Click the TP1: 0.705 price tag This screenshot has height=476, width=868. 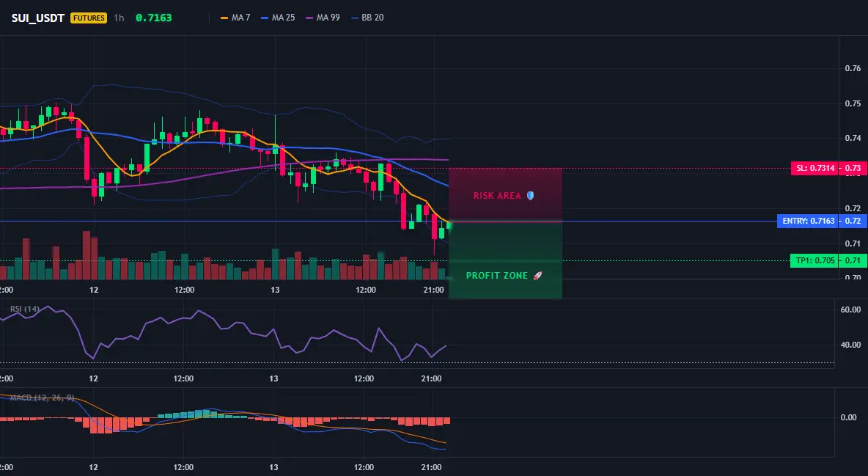pos(814,260)
